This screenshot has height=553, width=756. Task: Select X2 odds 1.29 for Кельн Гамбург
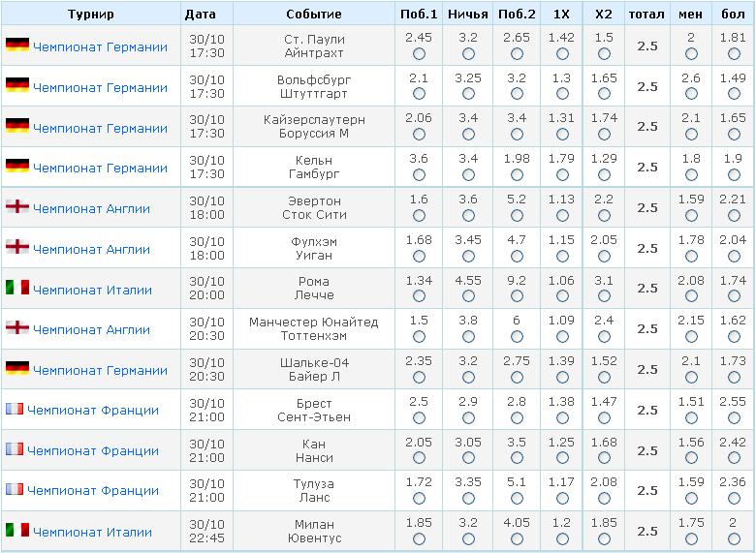604,175
